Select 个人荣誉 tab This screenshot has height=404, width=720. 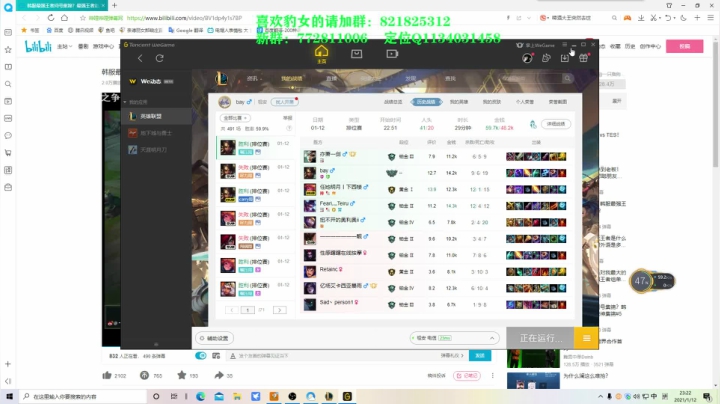tap(525, 102)
